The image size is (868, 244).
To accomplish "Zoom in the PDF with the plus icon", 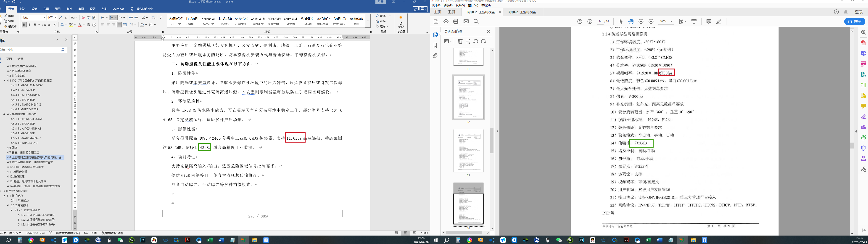I will [x=651, y=21].
